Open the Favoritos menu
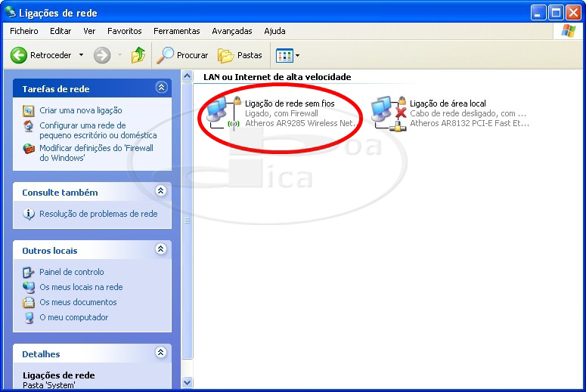The width and height of the screenshot is (586, 392). [x=125, y=31]
